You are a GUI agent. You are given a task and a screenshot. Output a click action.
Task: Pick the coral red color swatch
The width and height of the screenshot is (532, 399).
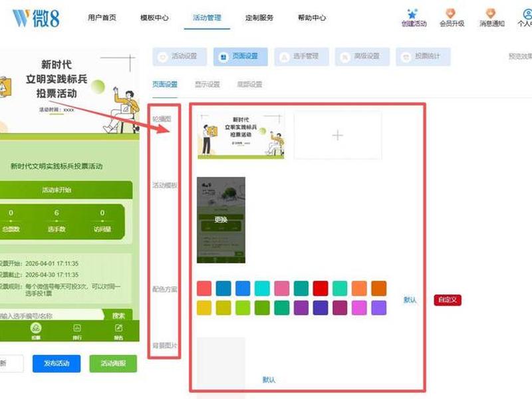tap(204, 289)
